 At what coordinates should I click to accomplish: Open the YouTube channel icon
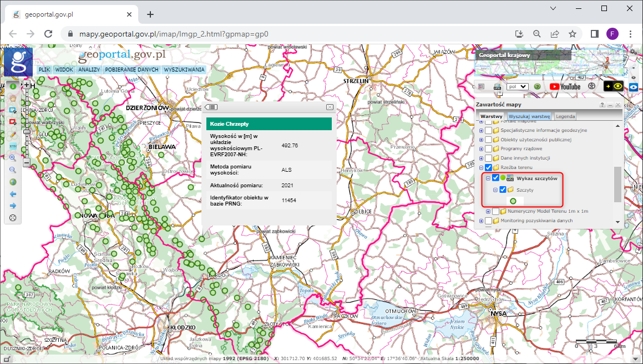click(565, 86)
